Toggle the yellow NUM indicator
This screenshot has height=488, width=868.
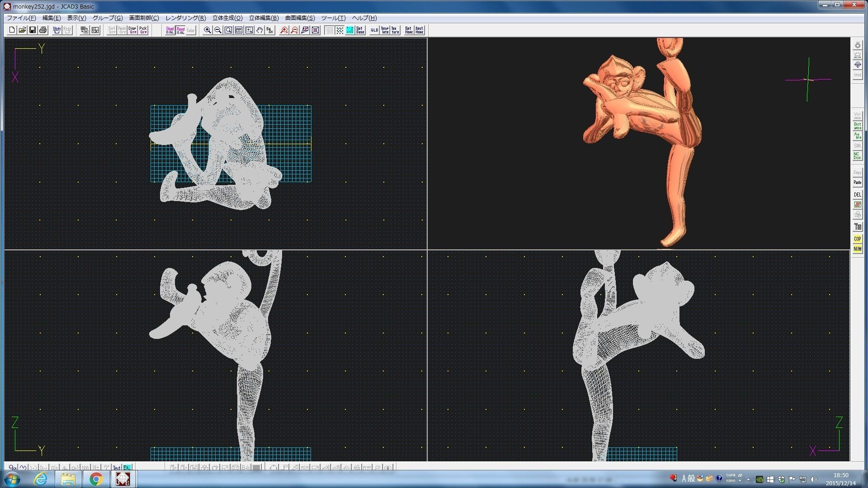coord(857,249)
